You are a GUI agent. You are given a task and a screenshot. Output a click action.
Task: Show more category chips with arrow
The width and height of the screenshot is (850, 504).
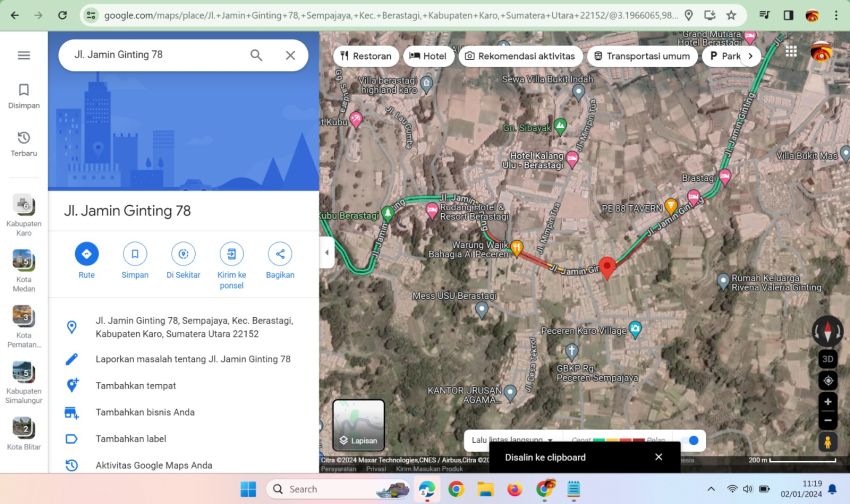click(751, 56)
